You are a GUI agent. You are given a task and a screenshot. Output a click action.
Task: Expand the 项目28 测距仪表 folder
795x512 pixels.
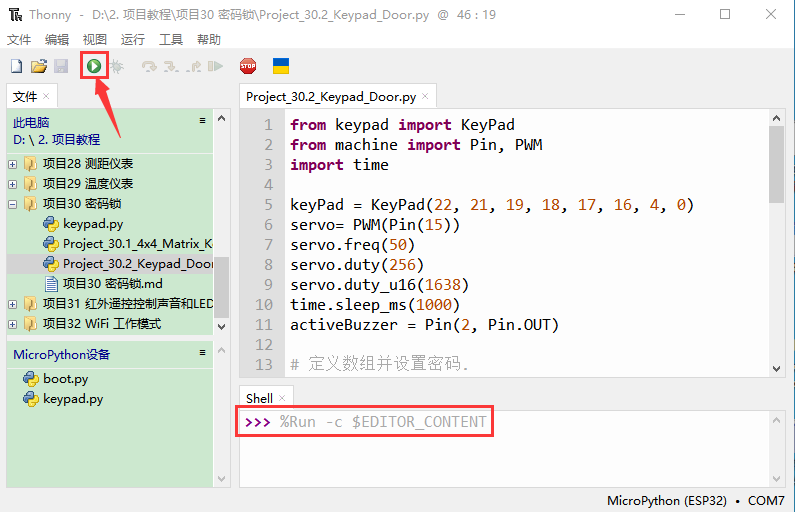[x=13, y=164]
